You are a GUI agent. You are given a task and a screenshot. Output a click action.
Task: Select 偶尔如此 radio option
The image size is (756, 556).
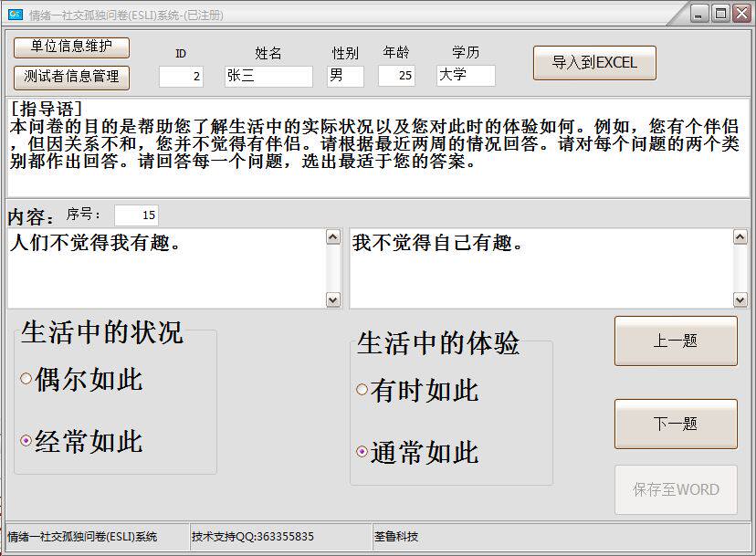81,380
